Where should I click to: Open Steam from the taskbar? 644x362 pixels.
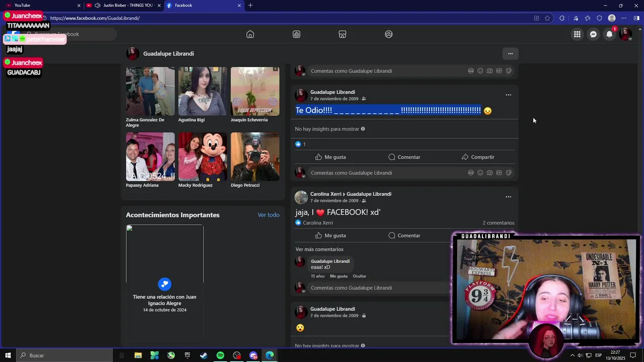[x=204, y=355]
